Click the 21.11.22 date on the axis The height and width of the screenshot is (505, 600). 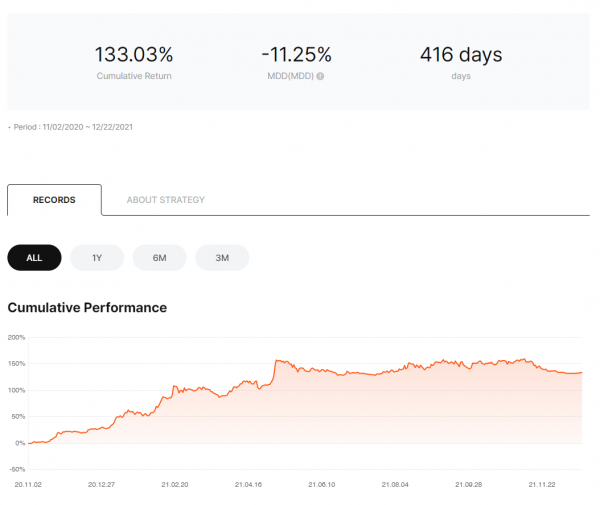[543, 483]
